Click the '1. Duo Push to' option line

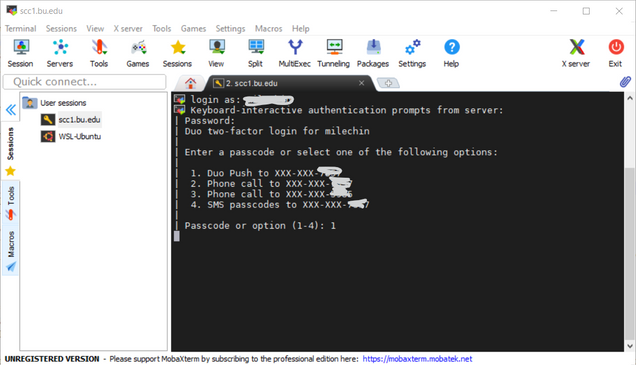(266, 173)
